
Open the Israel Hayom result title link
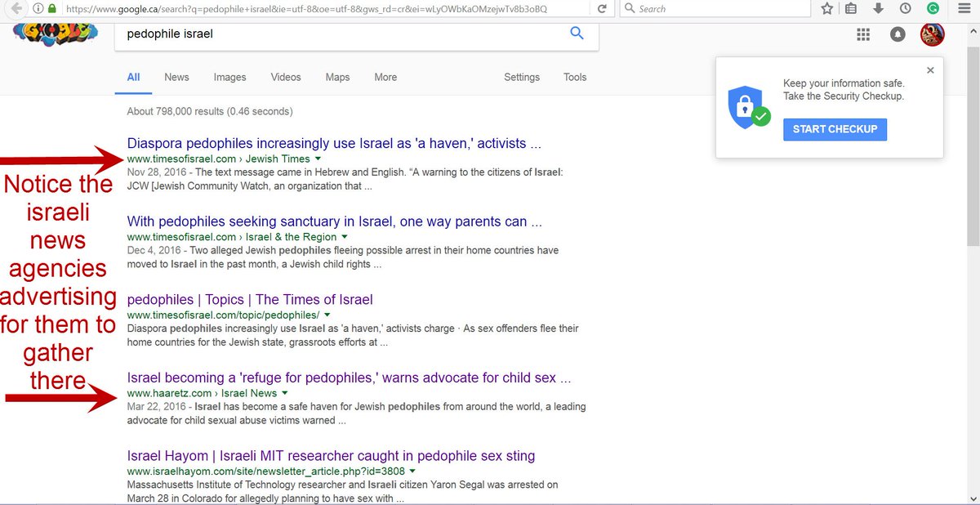tap(331, 456)
